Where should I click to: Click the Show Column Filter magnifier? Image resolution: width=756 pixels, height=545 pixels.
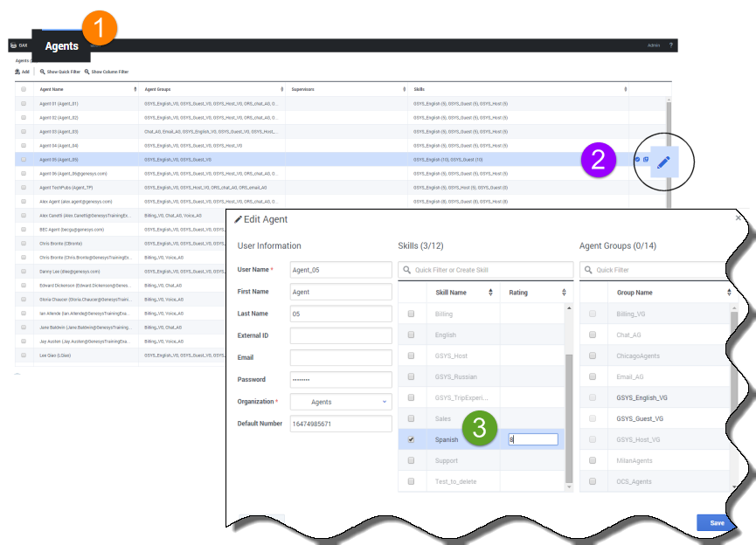pyautogui.click(x=87, y=72)
